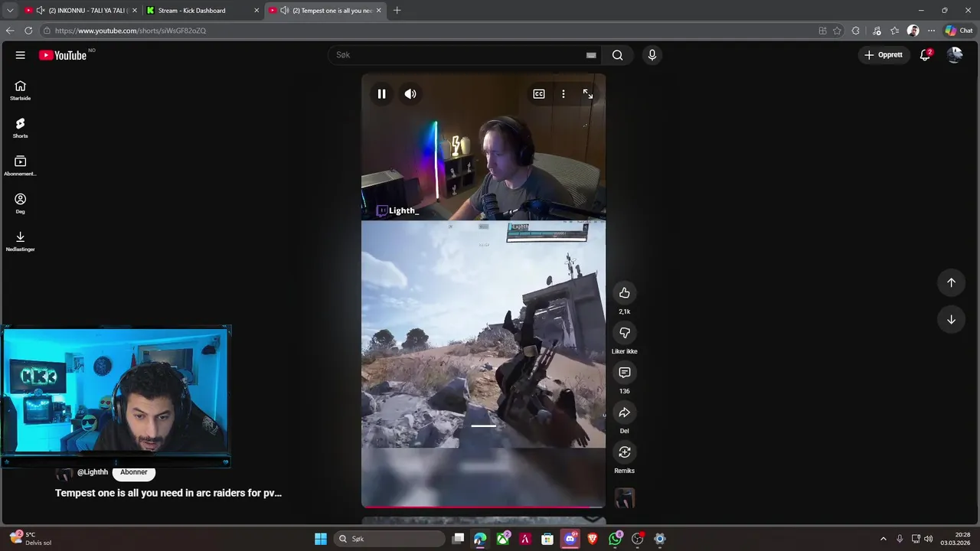The image size is (980, 551).
Task: Open Brave browser from the taskbar
Action: pyautogui.click(x=593, y=539)
